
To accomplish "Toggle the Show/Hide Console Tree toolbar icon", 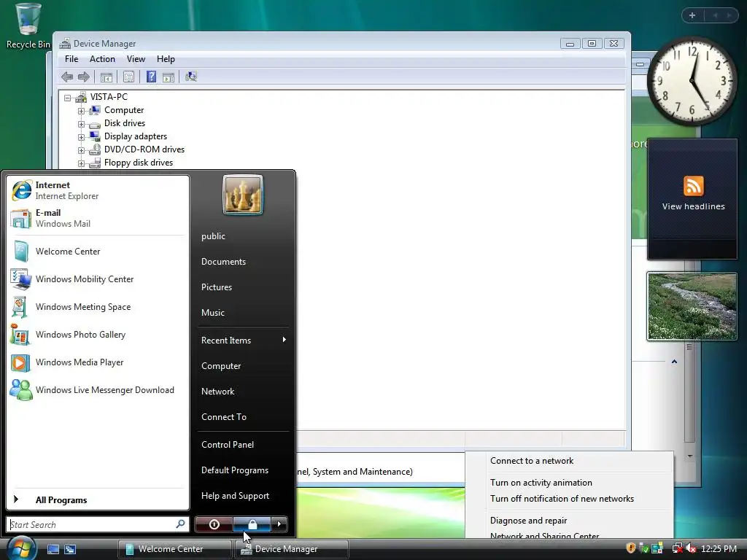I will coord(107,77).
